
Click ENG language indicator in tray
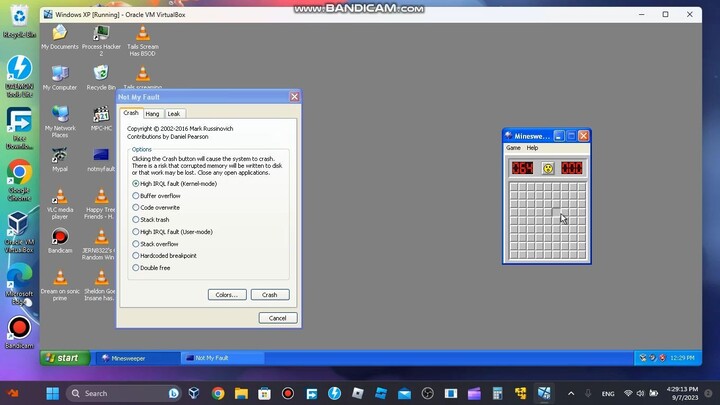(608, 394)
